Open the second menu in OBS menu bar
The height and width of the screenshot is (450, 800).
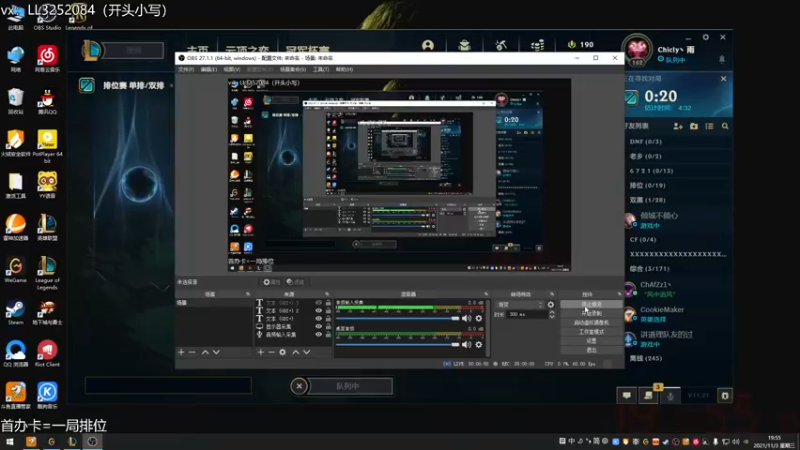click(x=208, y=69)
